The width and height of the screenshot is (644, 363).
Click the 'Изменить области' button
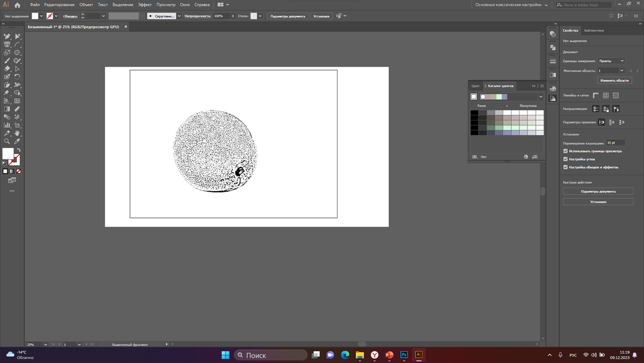pyautogui.click(x=614, y=80)
